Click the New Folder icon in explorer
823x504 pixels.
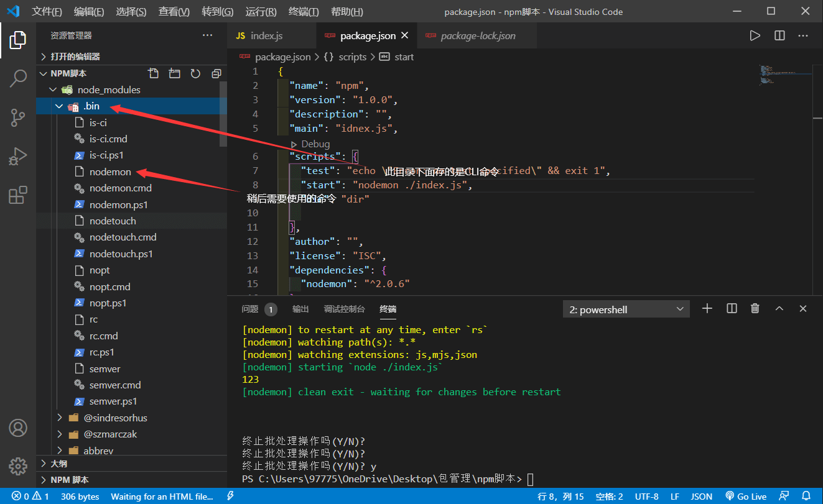point(174,73)
